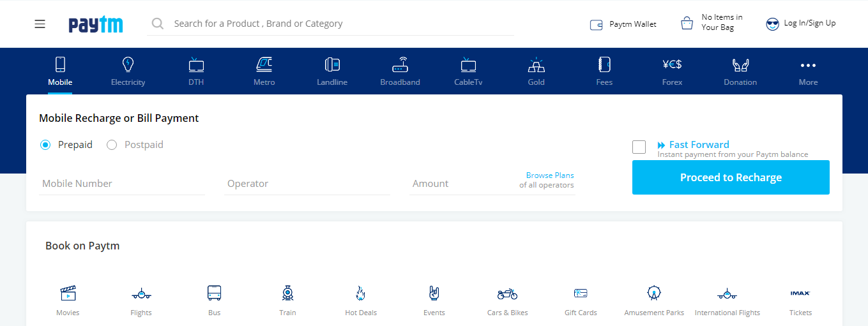Select the Mobile recharge tab

pyautogui.click(x=60, y=71)
